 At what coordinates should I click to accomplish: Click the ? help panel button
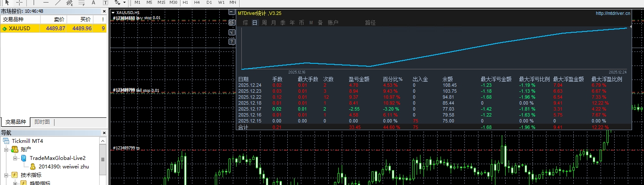tap(232, 42)
